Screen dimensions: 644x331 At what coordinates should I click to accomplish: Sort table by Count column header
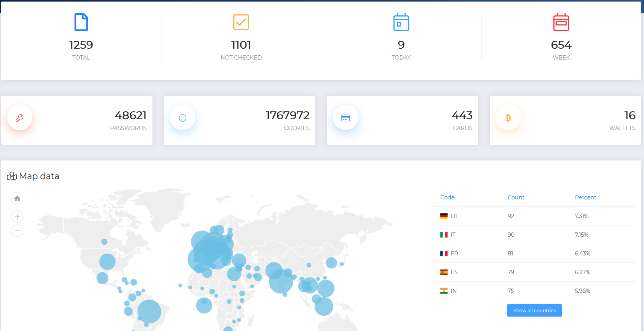tap(516, 197)
